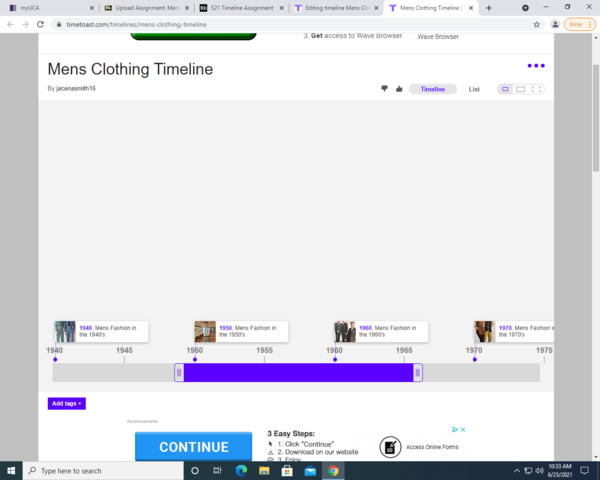Click the 1950 timeline marker dot
The height and width of the screenshot is (480, 600).
point(195,359)
